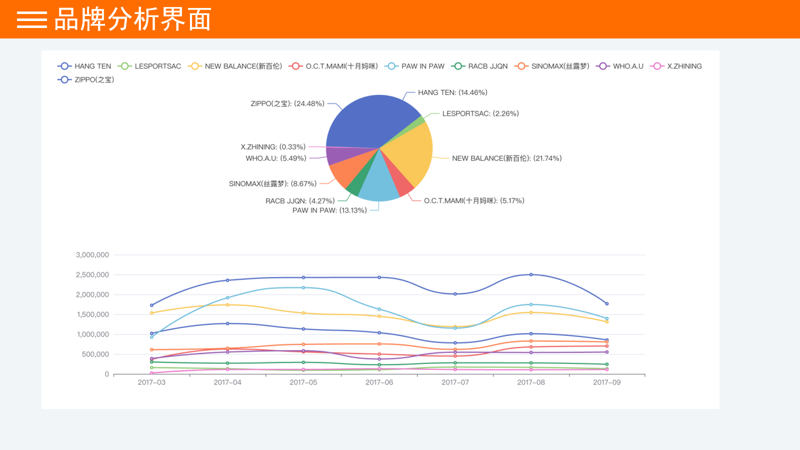Click the 2017-04 axis label

[x=228, y=382]
